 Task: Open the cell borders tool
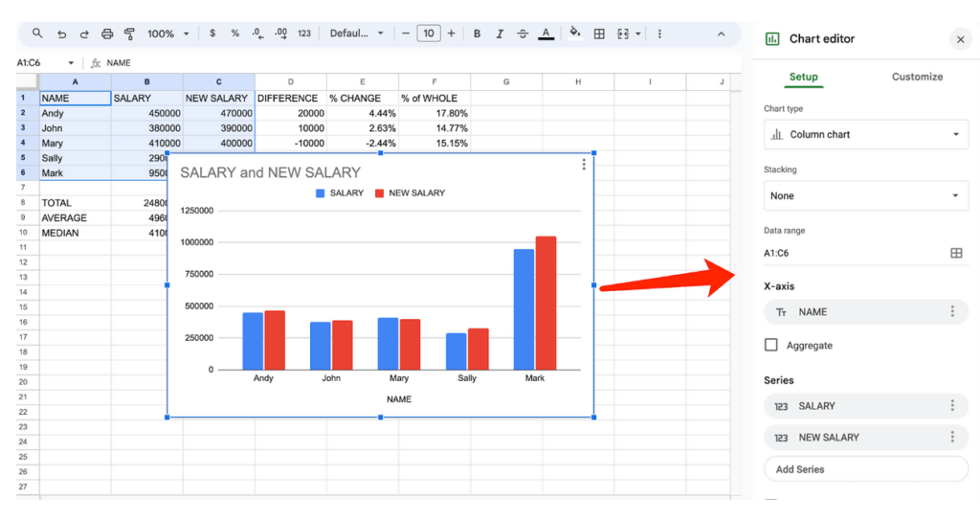pyautogui.click(x=599, y=34)
